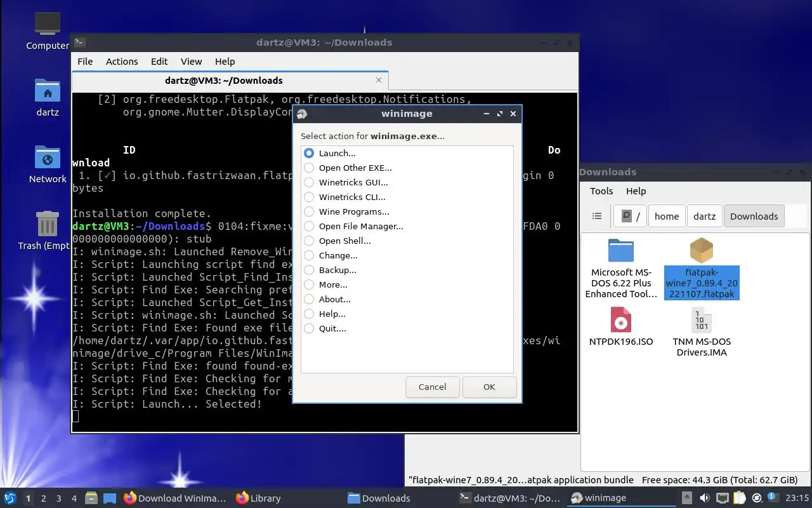Open the removable media eject tray icon
Image resolution: width=812 pixels, height=508 pixels.
pos(687,498)
